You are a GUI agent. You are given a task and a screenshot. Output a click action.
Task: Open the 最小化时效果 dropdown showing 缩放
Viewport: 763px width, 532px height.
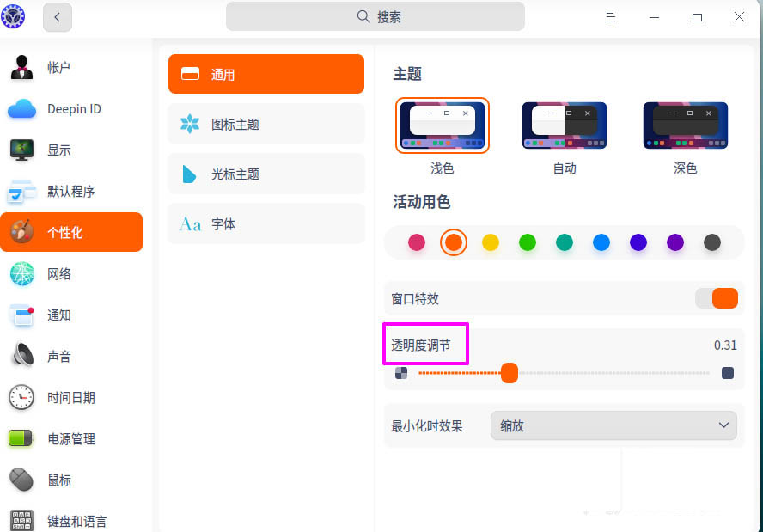pos(613,425)
